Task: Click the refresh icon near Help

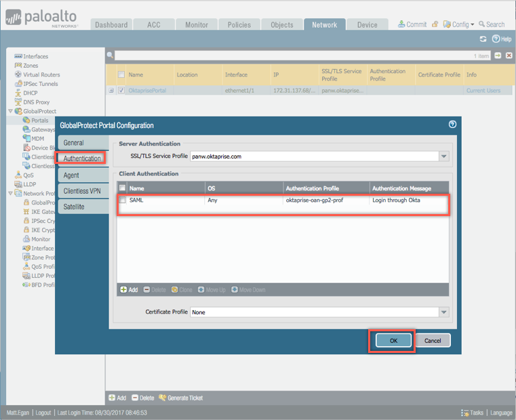Action: tap(483, 39)
